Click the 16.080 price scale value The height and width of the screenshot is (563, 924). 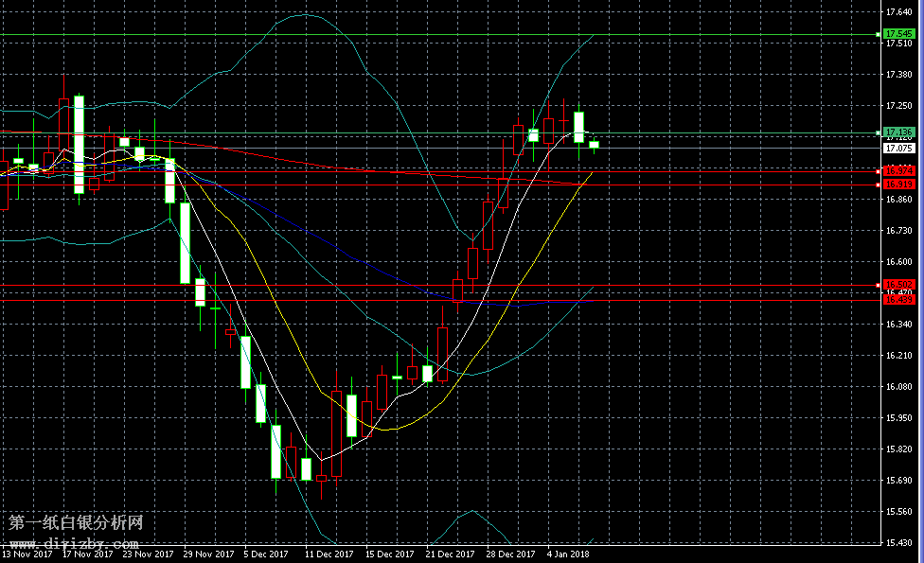click(x=897, y=387)
